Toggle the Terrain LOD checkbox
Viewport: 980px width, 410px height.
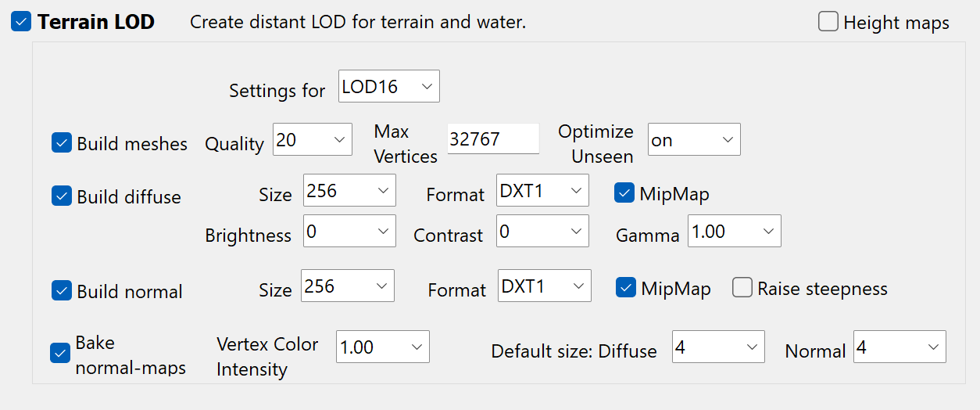tap(21, 22)
